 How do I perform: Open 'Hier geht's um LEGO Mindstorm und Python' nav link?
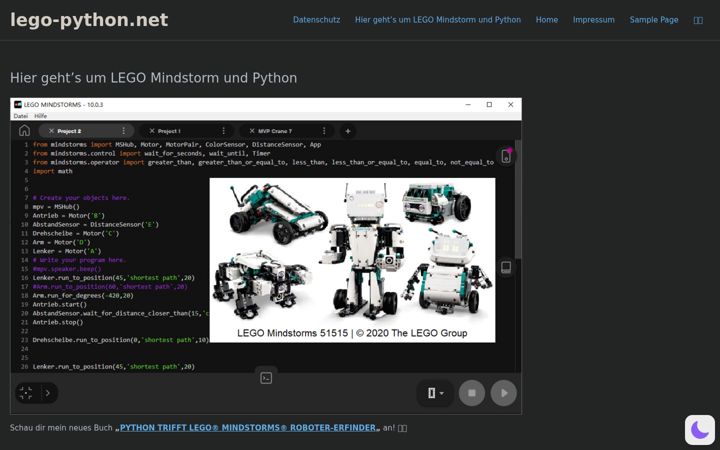[x=438, y=20]
